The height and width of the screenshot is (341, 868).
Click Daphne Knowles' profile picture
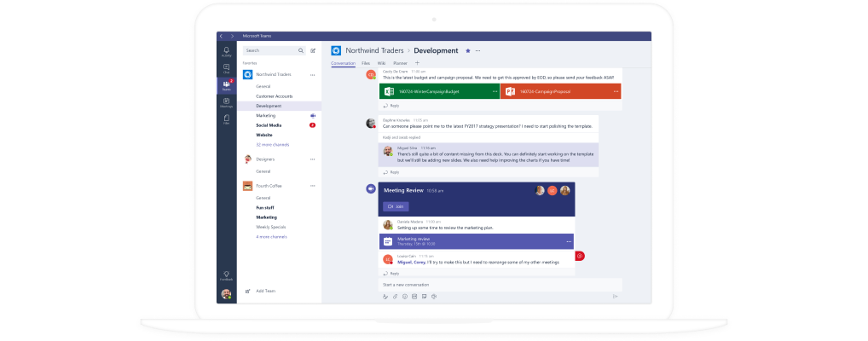tap(371, 124)
